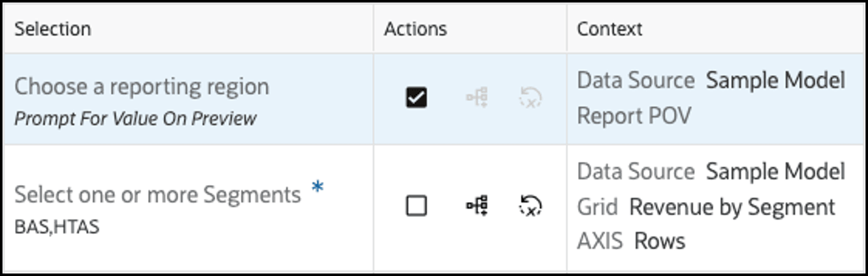Click the Actions column header

[x=415, y=29]
